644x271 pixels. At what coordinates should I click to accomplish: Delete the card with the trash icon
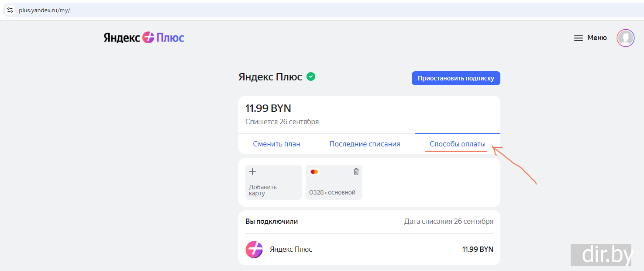point(356,172)
